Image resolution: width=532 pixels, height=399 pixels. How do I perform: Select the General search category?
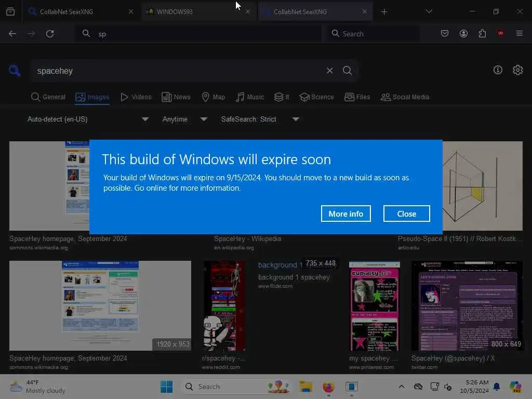(48, 97)
